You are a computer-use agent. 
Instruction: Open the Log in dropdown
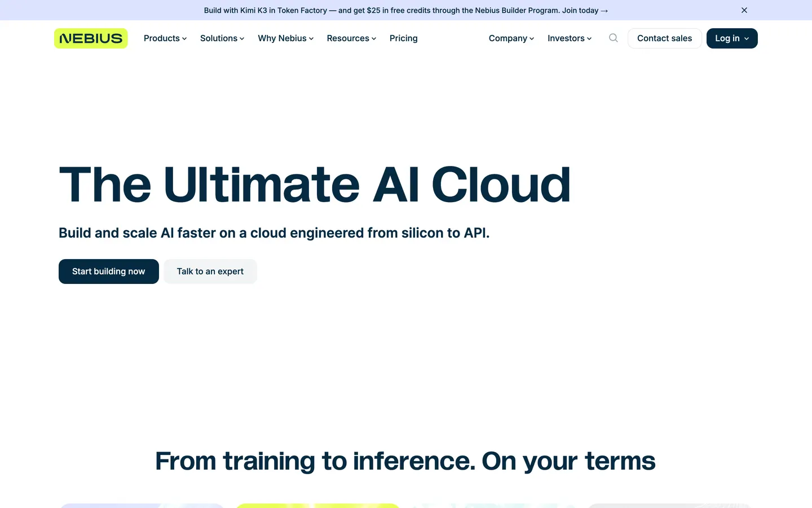[732, 38]
